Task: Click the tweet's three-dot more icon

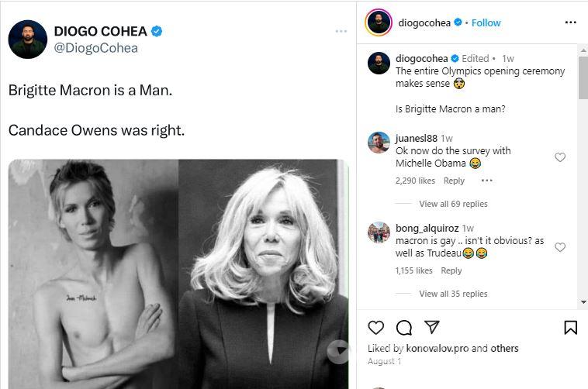Action: point(341,31)
